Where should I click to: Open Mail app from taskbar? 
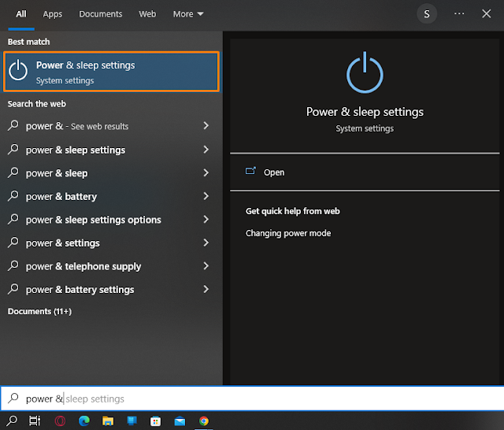(x=180, y=421)
